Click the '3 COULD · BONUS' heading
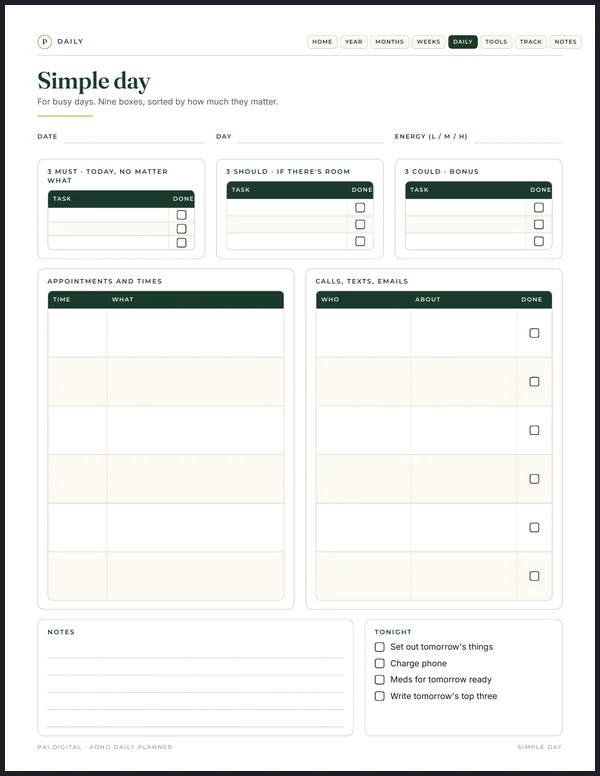The width and height of the screenshot is (600, 776). pyautogui.click(x=442, y=171)
